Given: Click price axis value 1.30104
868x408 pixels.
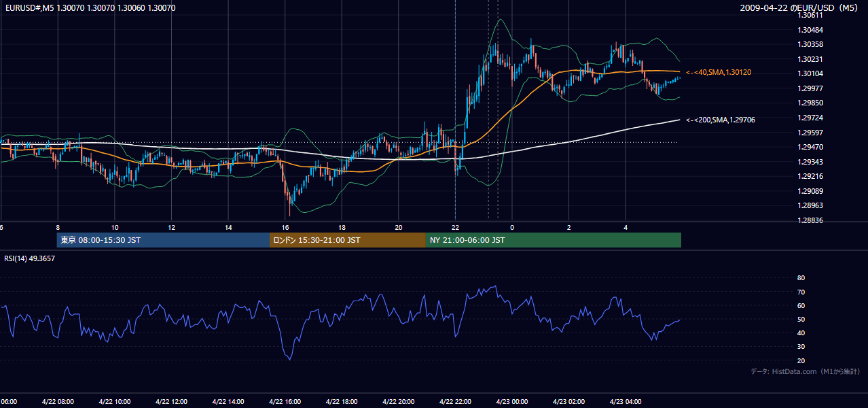Looking at the screenshot, I should [x=810, y=73].
